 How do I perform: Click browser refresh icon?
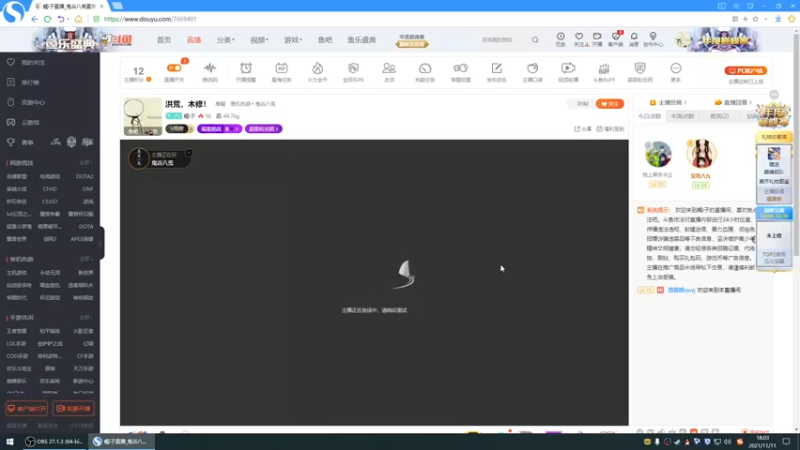tap(47, 19)
